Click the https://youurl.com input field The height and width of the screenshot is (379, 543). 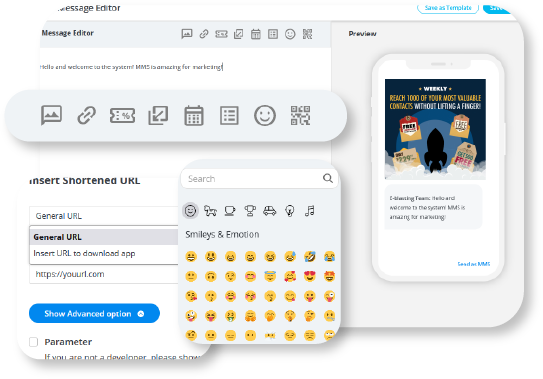pos(104,274)
